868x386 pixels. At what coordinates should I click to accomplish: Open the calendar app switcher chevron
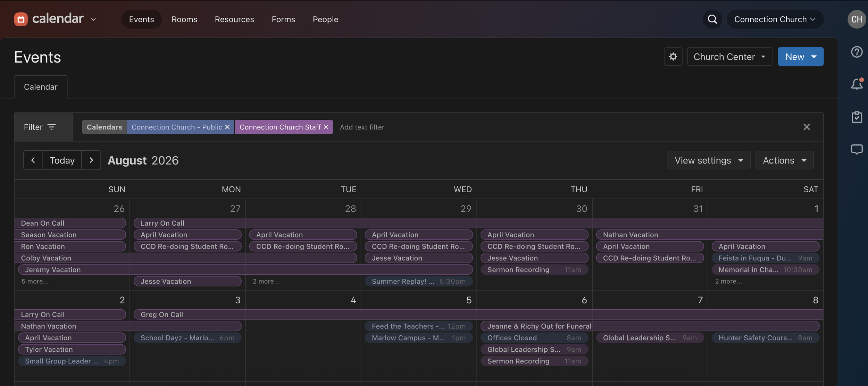(93, 19)
